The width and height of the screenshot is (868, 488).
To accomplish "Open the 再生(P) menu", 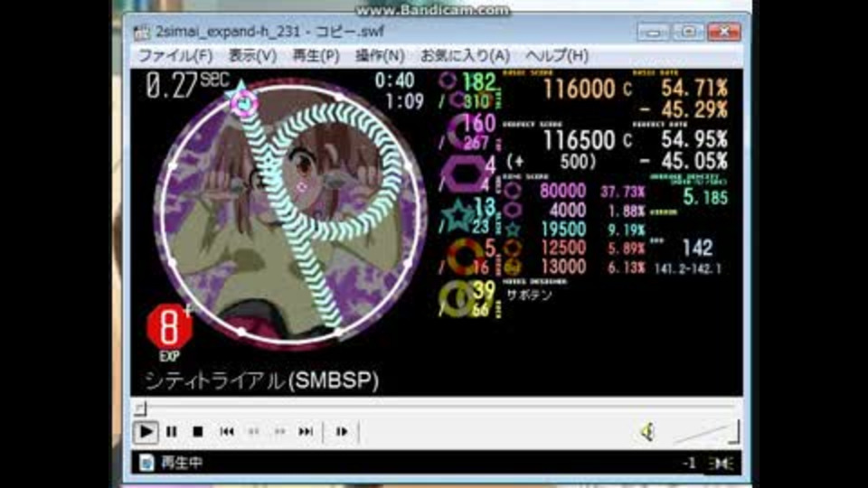I will pyautogui.click(x=316, y=55).
